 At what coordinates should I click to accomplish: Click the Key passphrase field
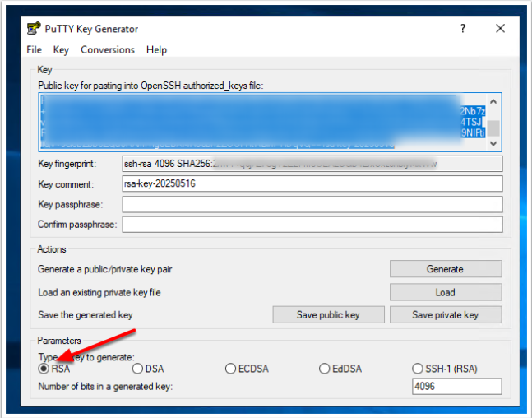(312, 204)
